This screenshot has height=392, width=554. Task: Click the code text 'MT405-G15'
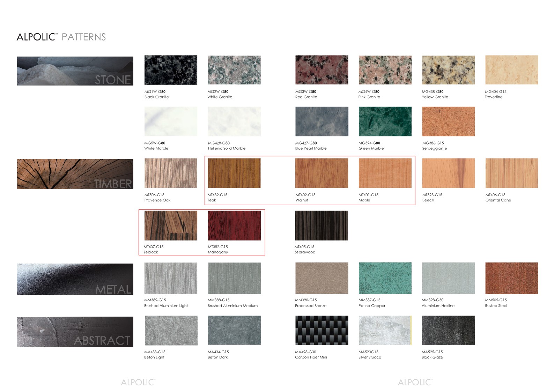pos(304,246)
